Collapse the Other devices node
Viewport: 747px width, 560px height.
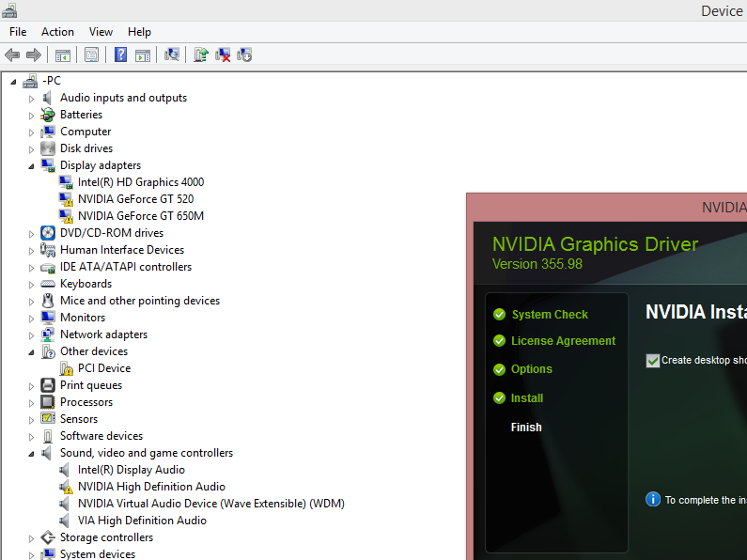click(x=31, y=352)
